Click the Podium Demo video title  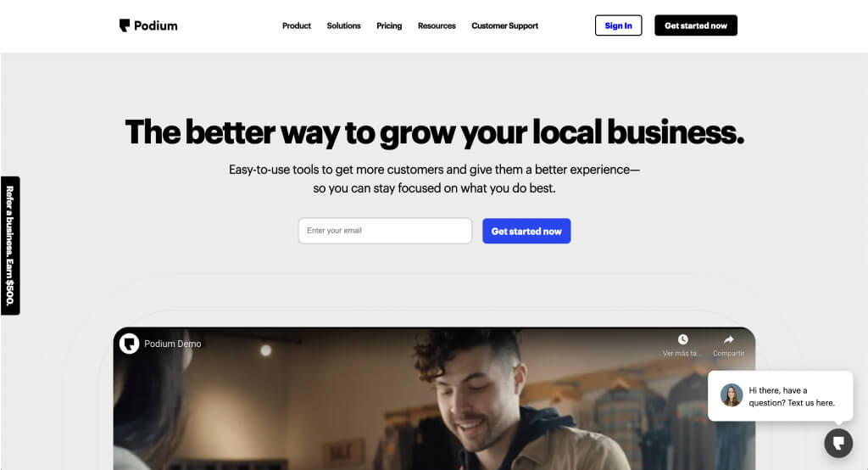click(x=173, y=344)
